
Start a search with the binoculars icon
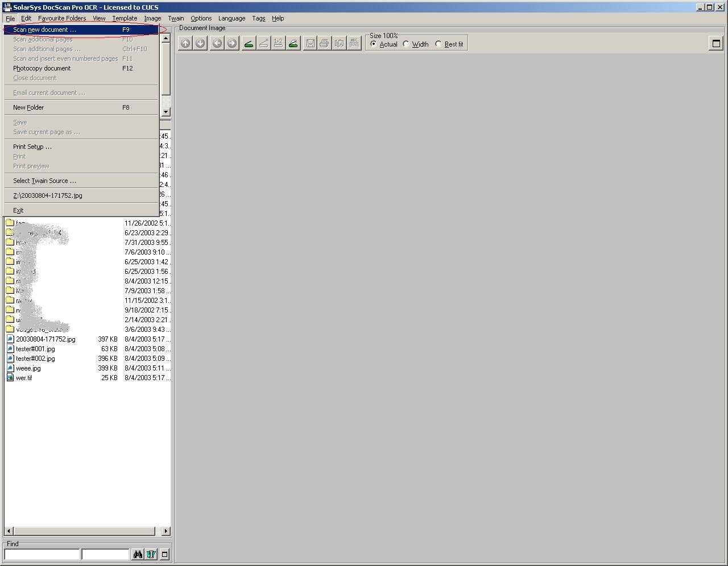click(138, 554)
